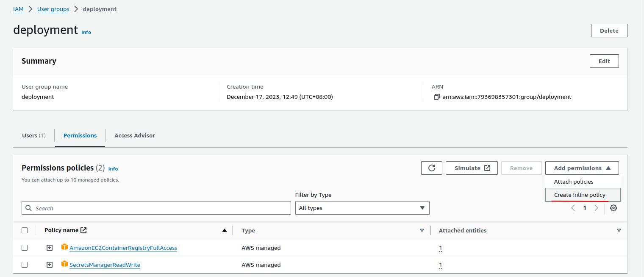Sort by Type column arrow

point(422,230)
